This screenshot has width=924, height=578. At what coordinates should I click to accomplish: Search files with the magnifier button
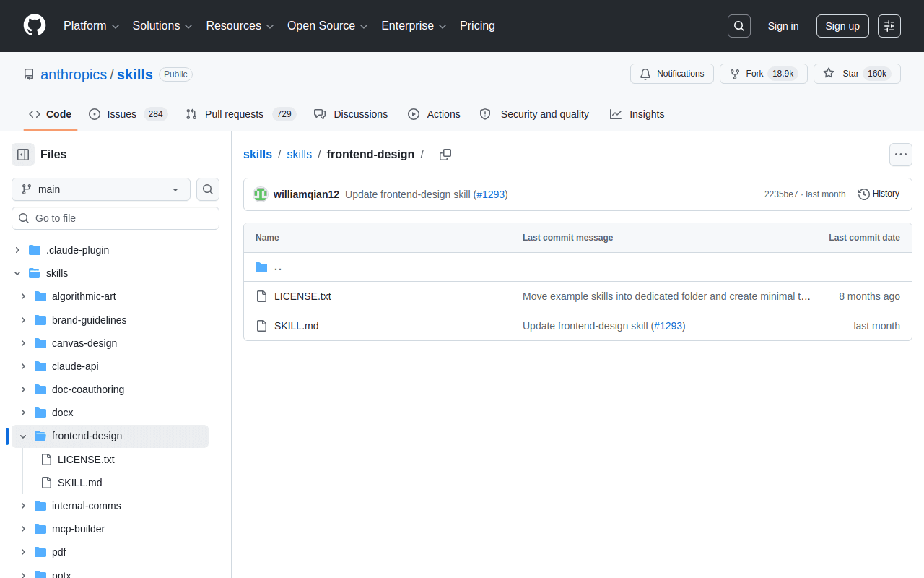point(208,189)
